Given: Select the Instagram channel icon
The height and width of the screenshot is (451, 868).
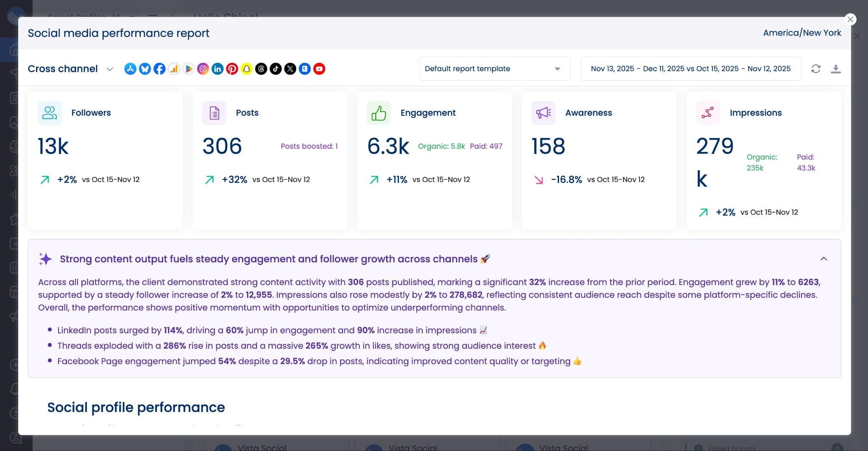Looking at the screenshot, I should (203, 69).
